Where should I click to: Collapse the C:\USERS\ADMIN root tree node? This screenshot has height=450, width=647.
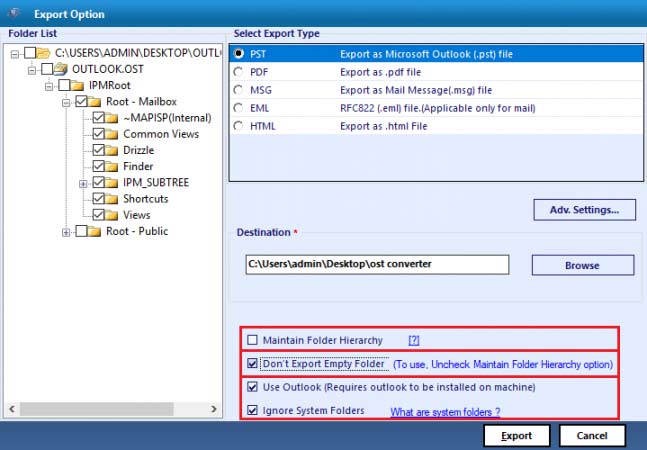point(15,54)
